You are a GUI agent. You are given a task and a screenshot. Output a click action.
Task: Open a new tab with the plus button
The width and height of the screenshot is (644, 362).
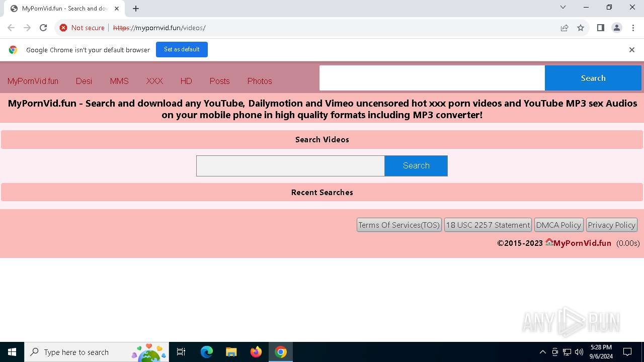click(x=136, y=9)
